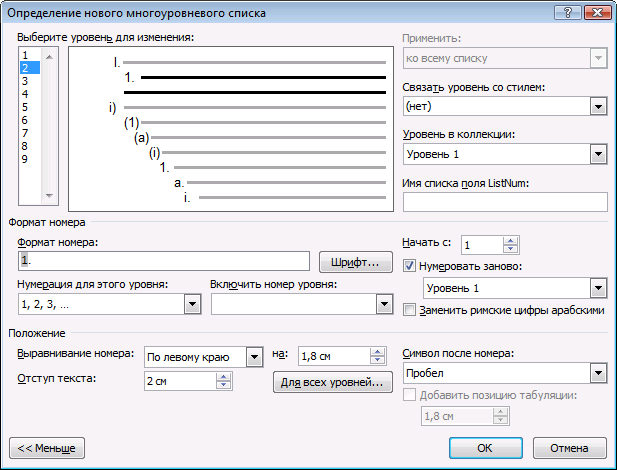Viewport: 617px width, 470px height.
Task: Decrease the 'Начать с' value with down arrow
Action: [511, 249]
